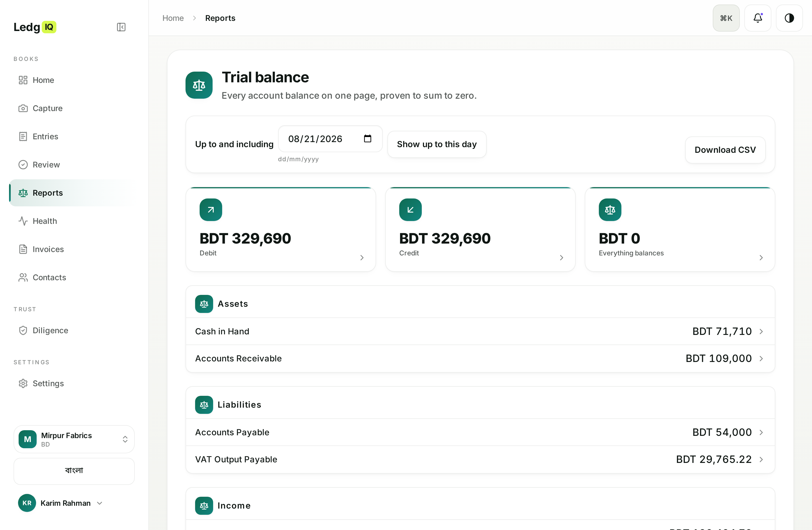The image size is (812, 530).
Task: Click Credit card down-left arrow icon
Action: [411, 210]
